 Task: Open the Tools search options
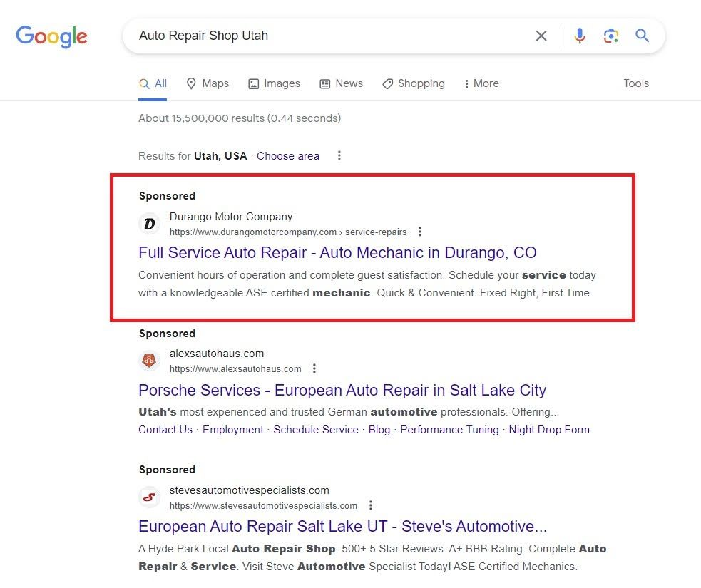click(635, 83)
